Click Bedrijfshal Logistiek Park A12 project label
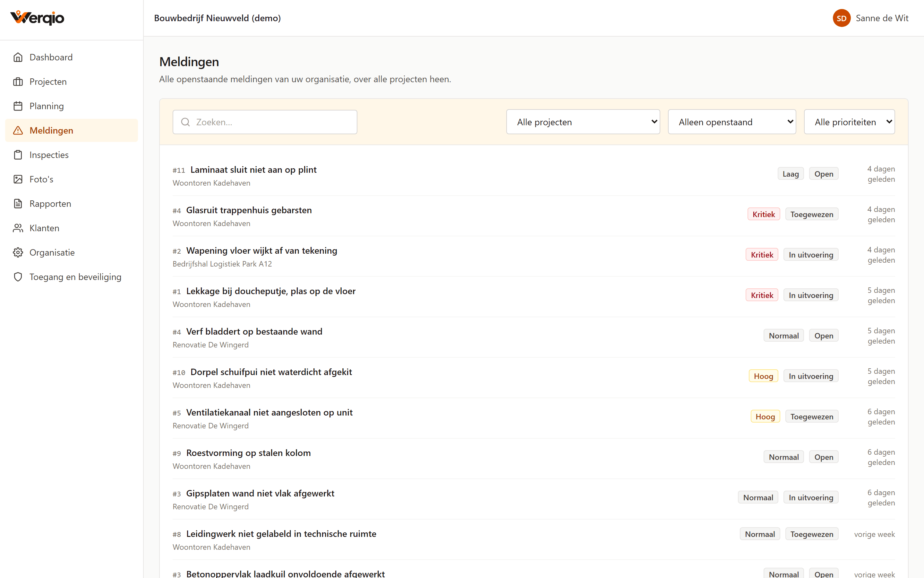Viewport: 924px width, 578px height. coord(222,264)
